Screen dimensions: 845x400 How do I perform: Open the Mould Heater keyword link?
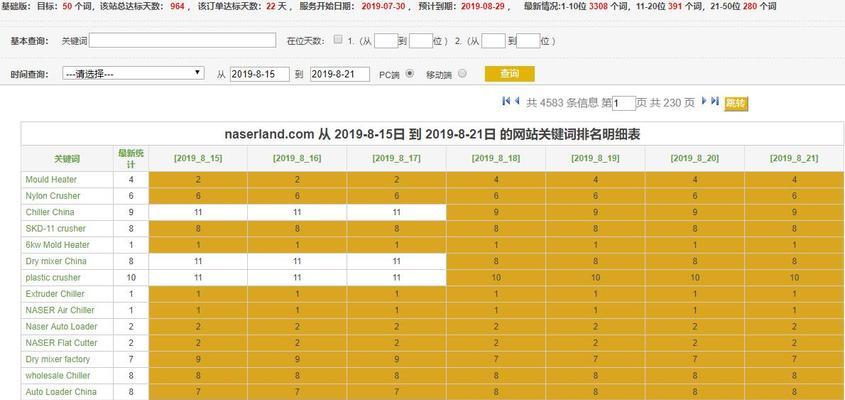[51, 180]
